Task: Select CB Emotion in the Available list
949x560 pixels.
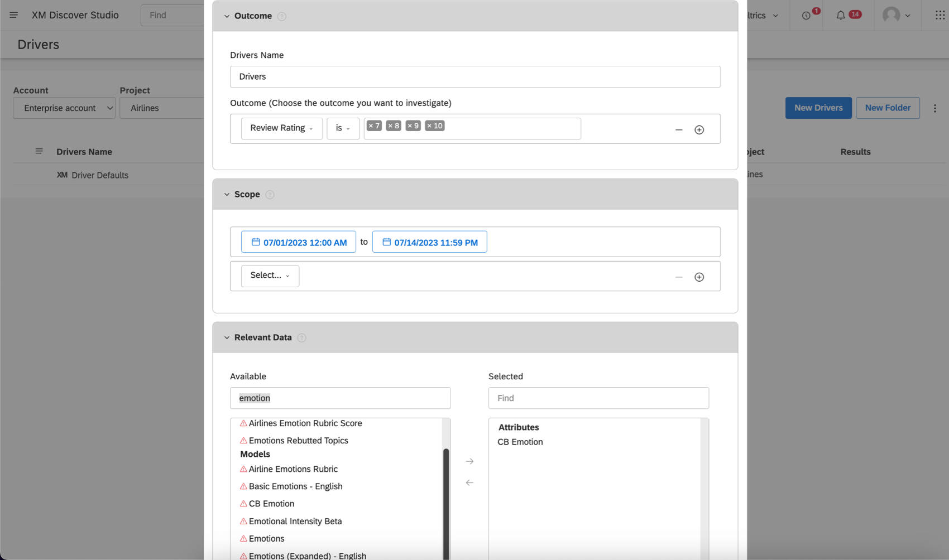Action: (x=271, y=504)
